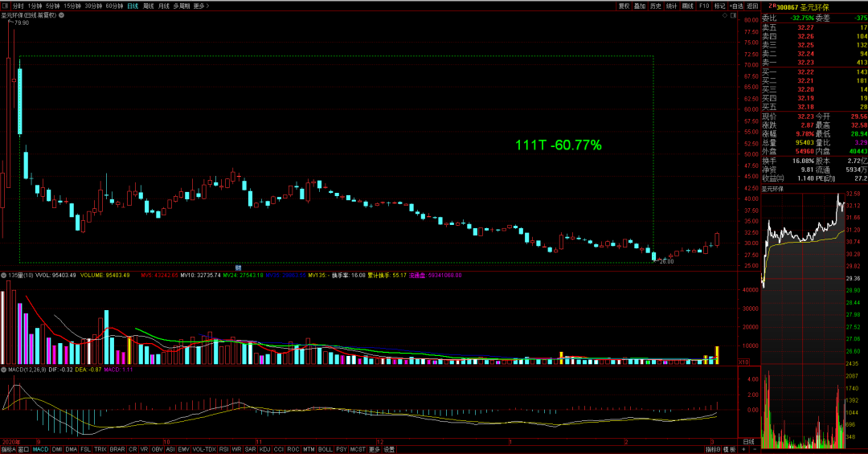
Task: Select the VOL-TDX indicator tab
Action: (x=204, y=449)
